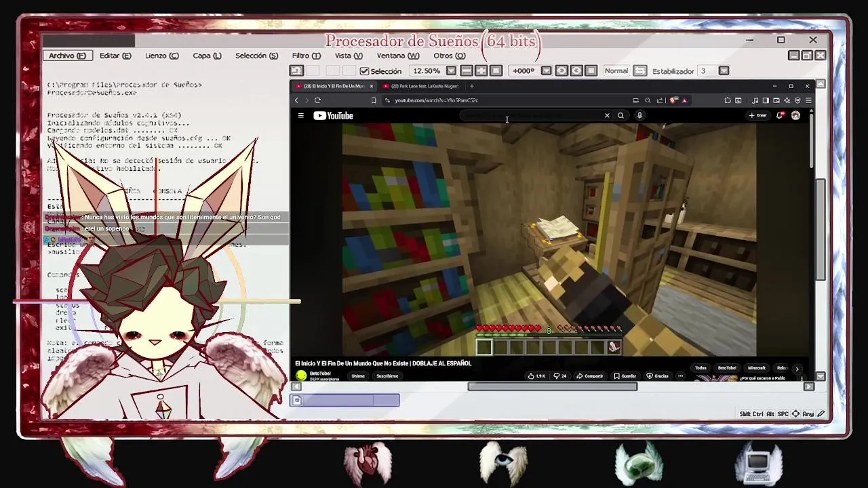Reload the YouTube page

tap(317, 100)
